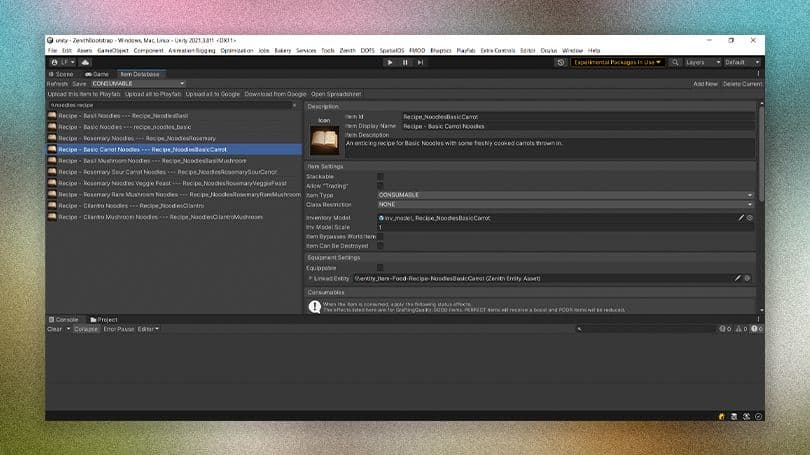Enable the Allow Trading checkbox
Viewport: 810px width, 455px height.
380,185
